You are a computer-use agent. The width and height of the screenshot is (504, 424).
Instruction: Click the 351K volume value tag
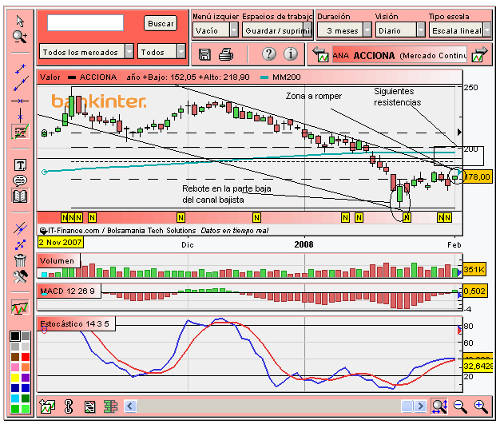tap(474, 269)
